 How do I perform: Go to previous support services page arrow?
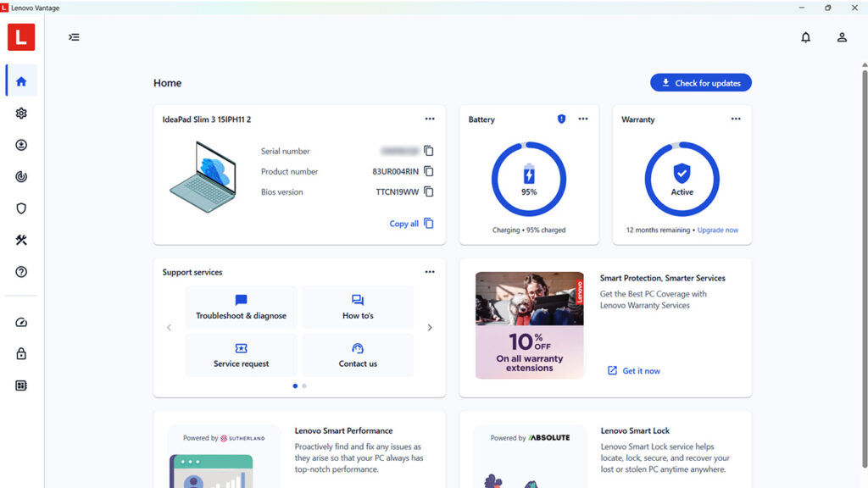click(170, 328)
